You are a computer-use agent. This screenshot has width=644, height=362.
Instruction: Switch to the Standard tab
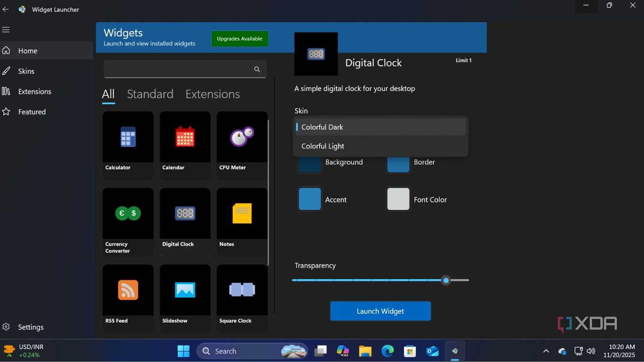point(150,94)
